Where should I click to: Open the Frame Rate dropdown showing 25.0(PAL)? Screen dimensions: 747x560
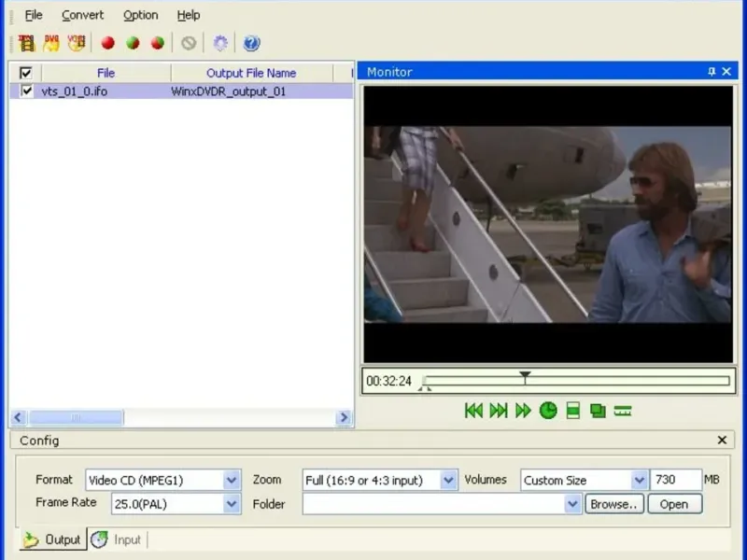click(x=176, y=504)
